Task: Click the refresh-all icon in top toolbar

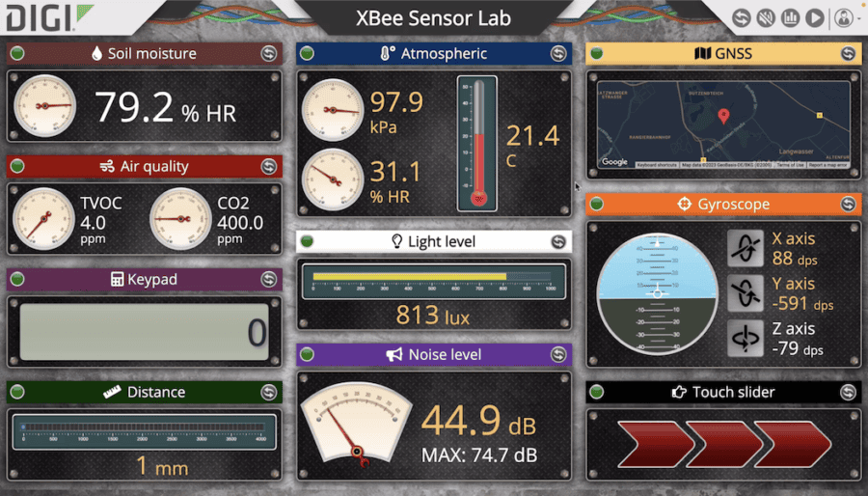Action: click(742, 17)
